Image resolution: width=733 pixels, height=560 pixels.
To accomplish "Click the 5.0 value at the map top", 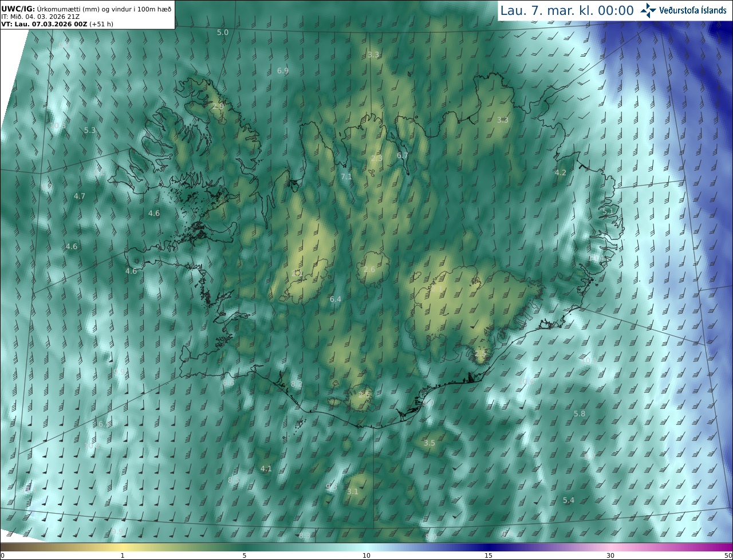I will (x=222, y=33).
